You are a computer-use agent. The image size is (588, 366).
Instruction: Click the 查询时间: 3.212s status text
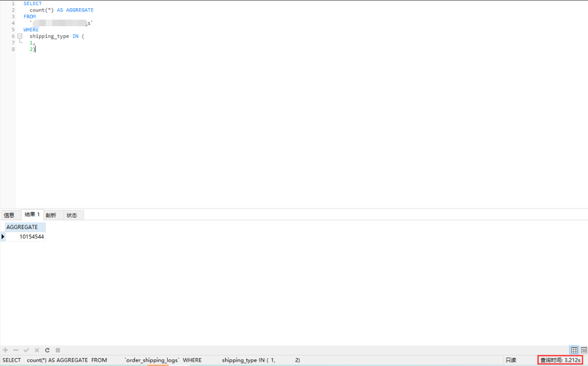(560, 360)
